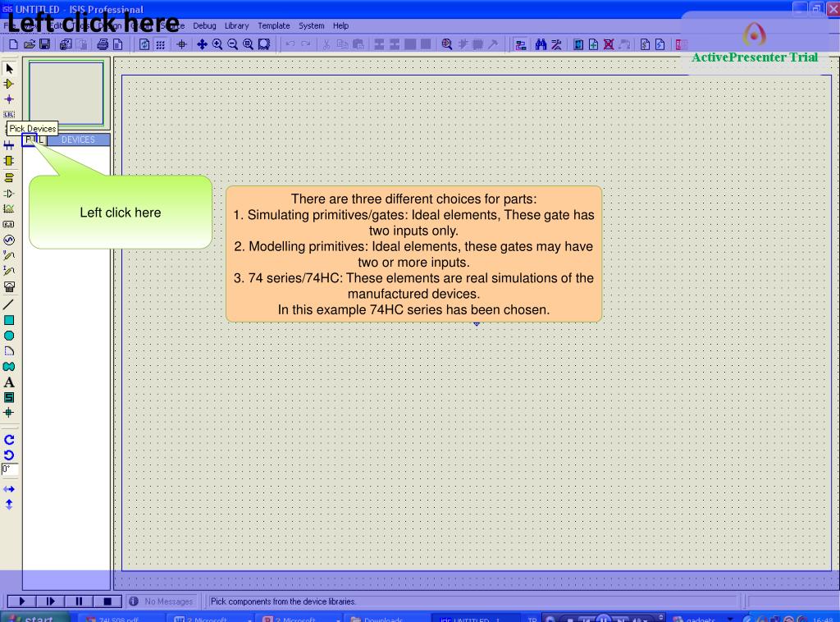Image resolution: width=840 pixels, height=622 pixels.
Task: Select the Device pins mode tool
Action: (x=9, y=194)
